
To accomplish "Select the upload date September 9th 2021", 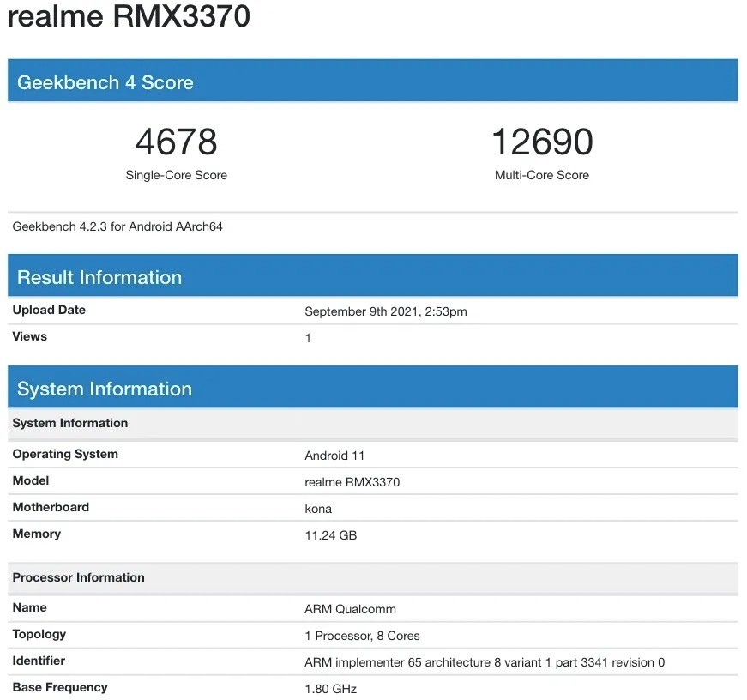I will (x=385, y=311).
